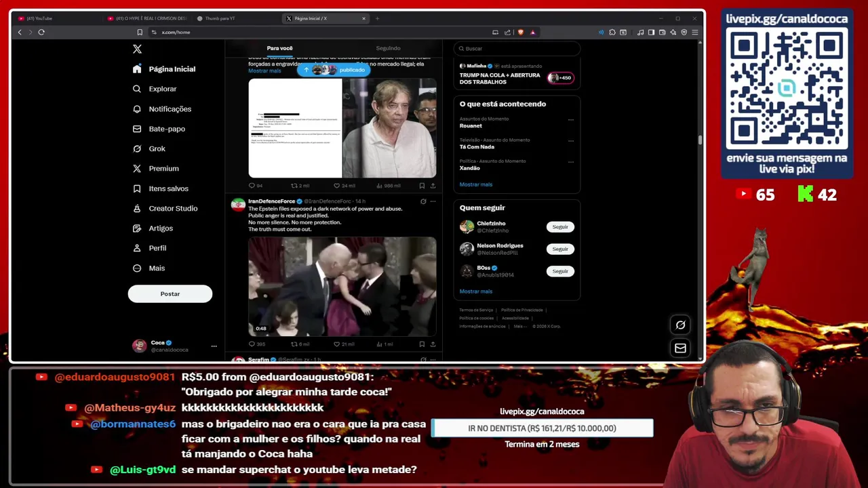The image size is (868, 488).
Task: Go to Página Inicial in X sidebar
Action: (164, 69)
